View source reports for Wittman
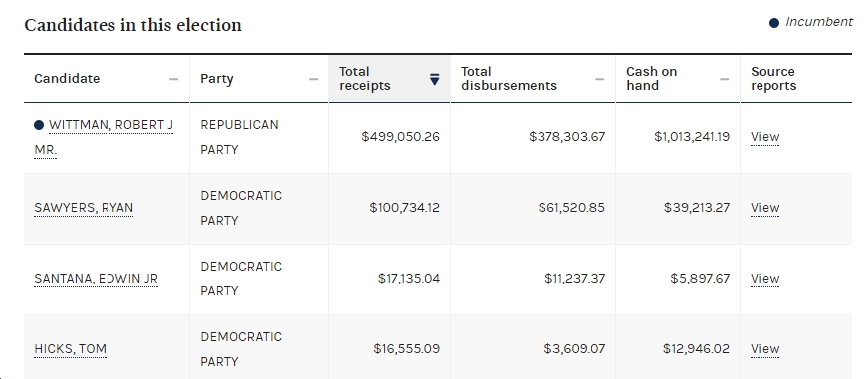Image resolution: width=868 pixels, height=379 pixels. (x=765, y=137)
